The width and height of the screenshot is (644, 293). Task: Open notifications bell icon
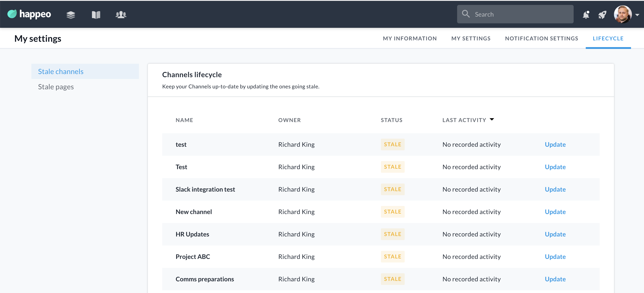[x=586, y=15]
